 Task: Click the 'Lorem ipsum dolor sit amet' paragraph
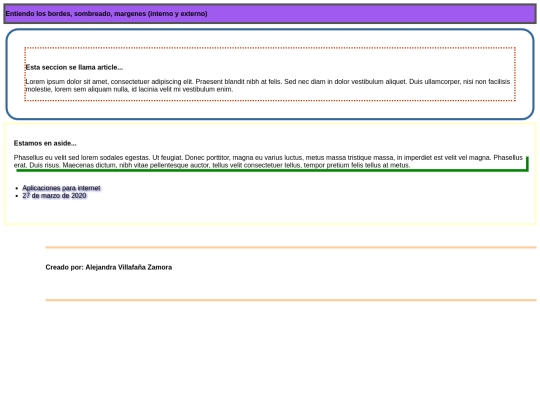pos(268,85)
